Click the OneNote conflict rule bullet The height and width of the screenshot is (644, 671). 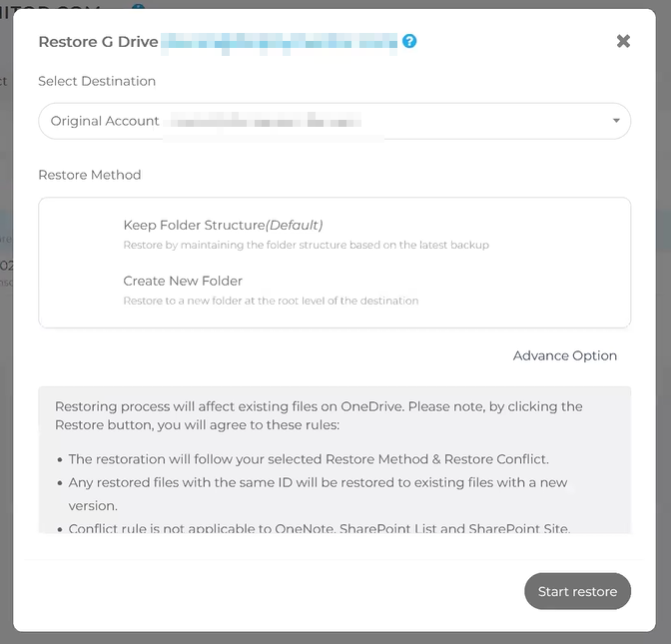[x=319, y=528]
